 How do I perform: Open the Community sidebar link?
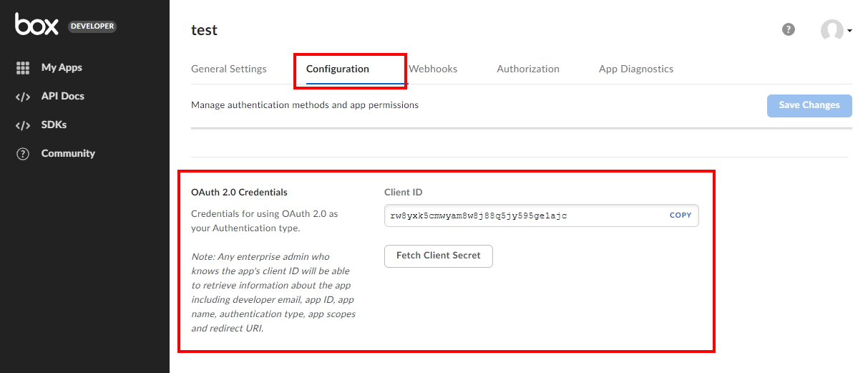(68, 154)
